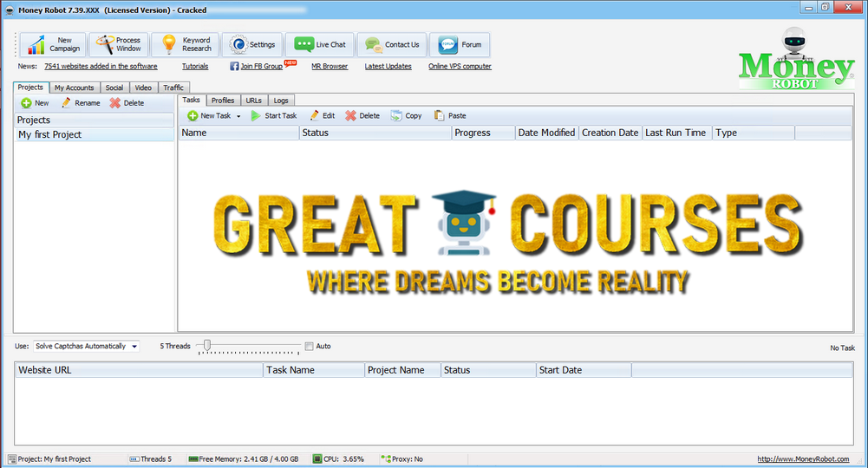Click the New Campaign chart icon
Viewport: 868px width, 468px height.
(x=36, y=45)
